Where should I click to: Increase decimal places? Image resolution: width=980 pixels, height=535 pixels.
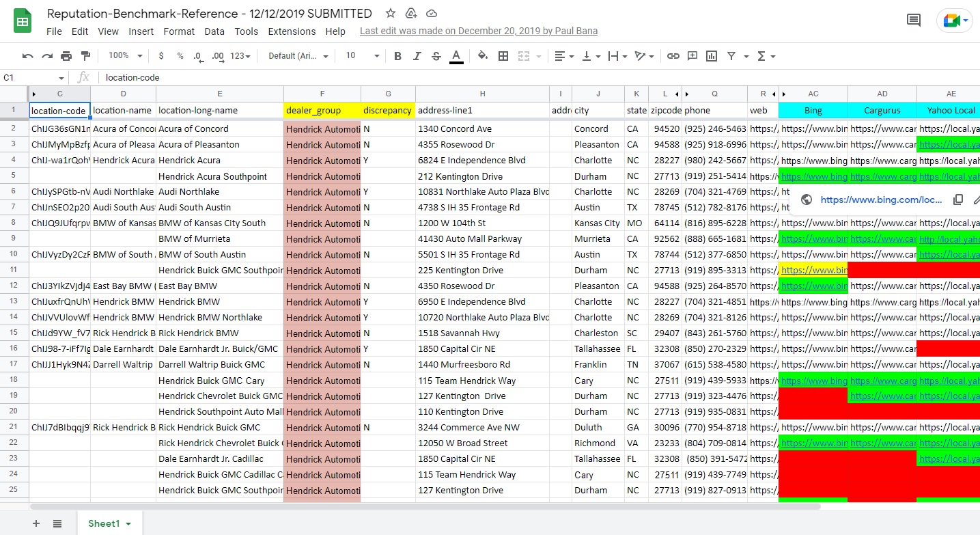click(x=217, y=56)
